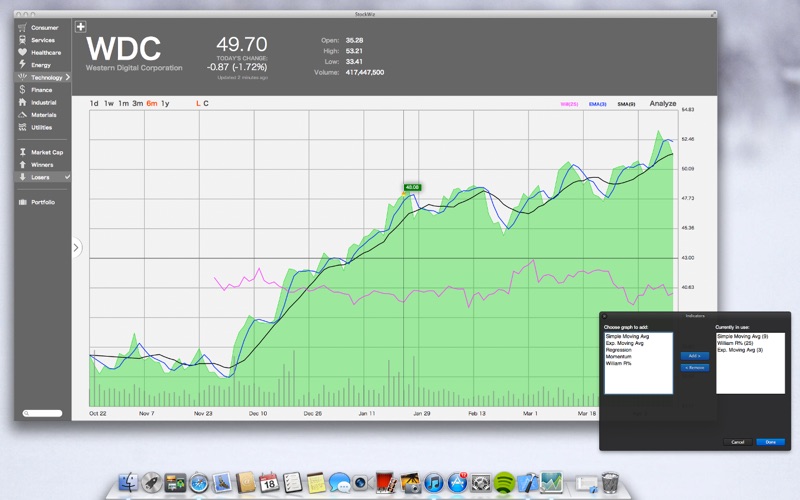Expand the side panel arrow beside chart
800x500 pixels.
tap(76, 248)
